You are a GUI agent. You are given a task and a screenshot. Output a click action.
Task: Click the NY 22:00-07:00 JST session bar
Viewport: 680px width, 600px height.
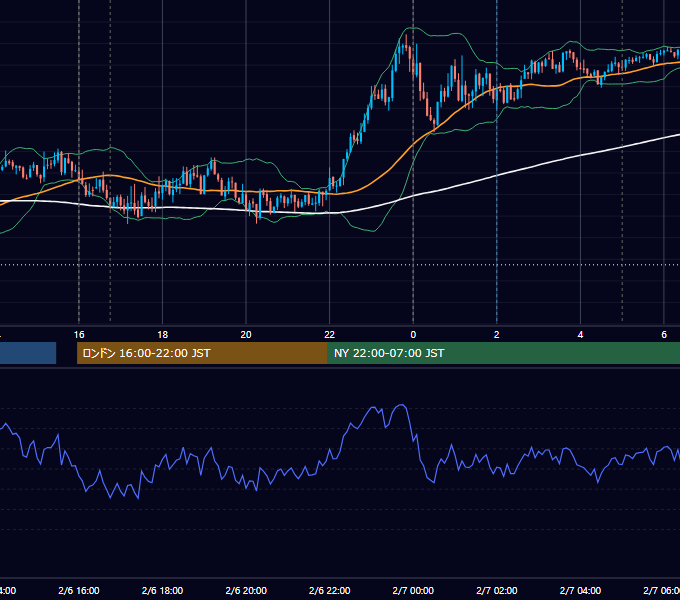[503, 353]
